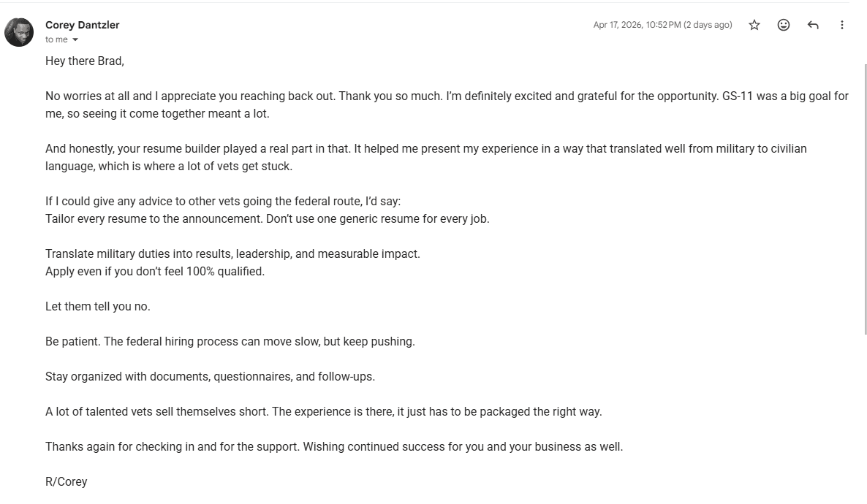
Task: Open Corey Dantzler's profile picture
Action: pos(19,32)
